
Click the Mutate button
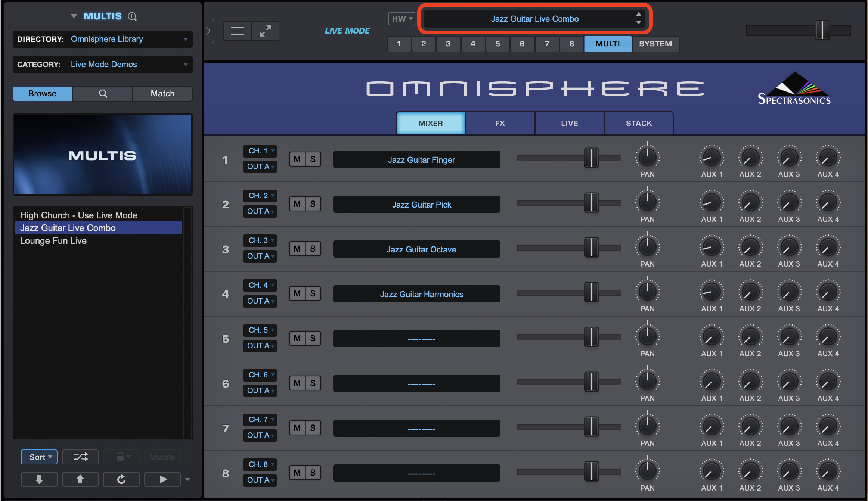162,457
